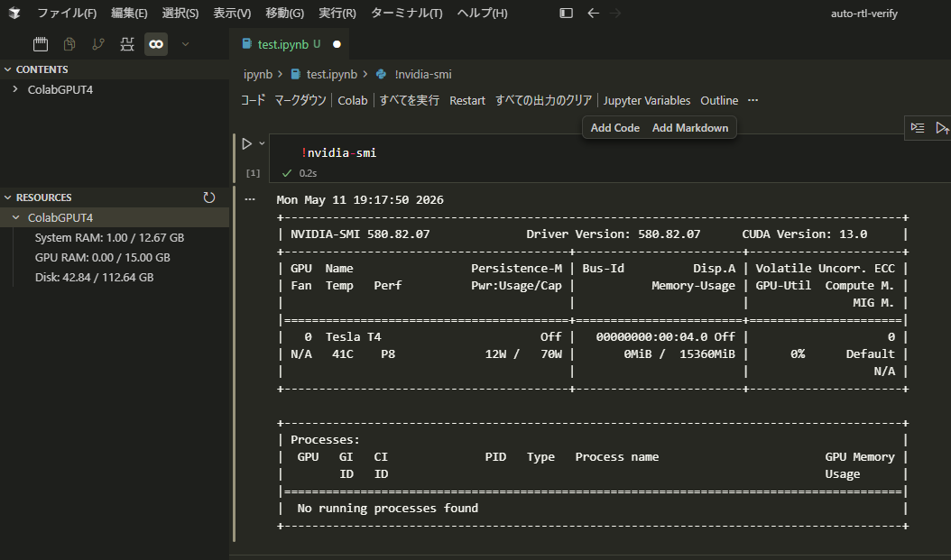Go back with the left arrow
951x560 pixels.
click(x=593, y=13)
